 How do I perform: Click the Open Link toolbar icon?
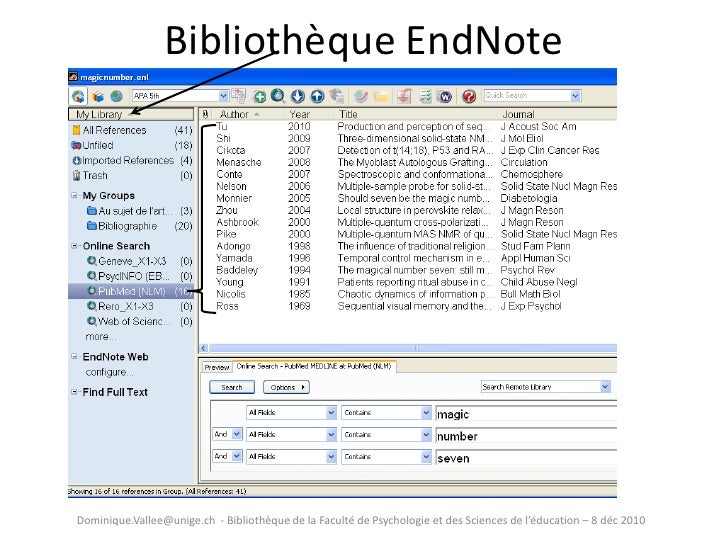(361, 96)
